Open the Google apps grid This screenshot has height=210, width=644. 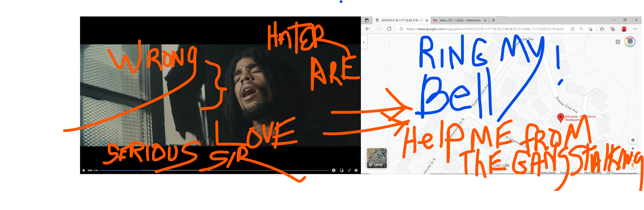click(x=618, y=42)
